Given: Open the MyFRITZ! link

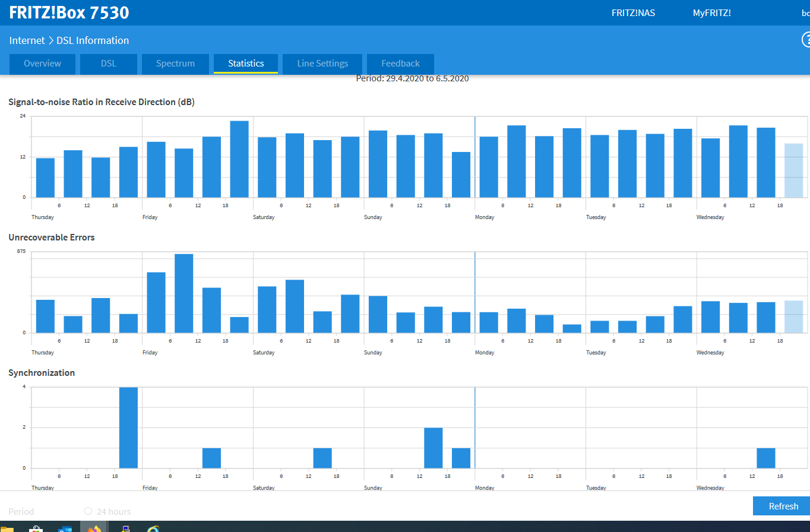Looking at the screenshot, I should coord(711,12).
